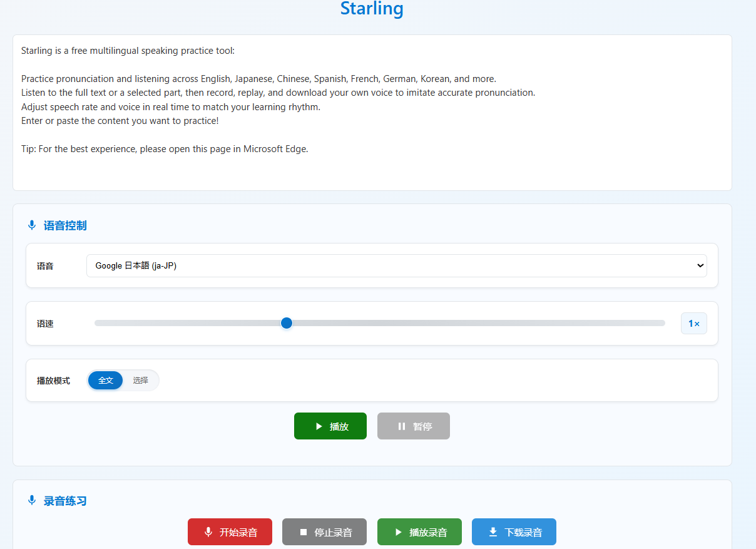Click the download icon in 下载录音 button

click(x=493, y=532)
